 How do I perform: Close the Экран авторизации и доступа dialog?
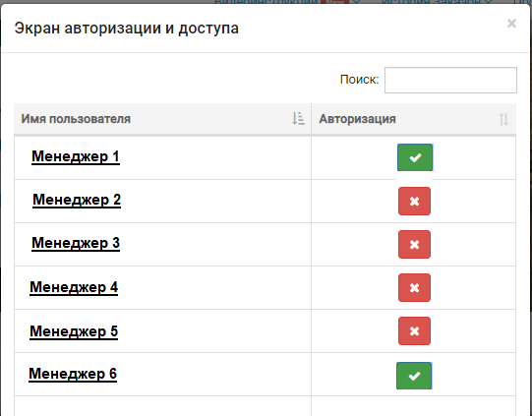511,24
